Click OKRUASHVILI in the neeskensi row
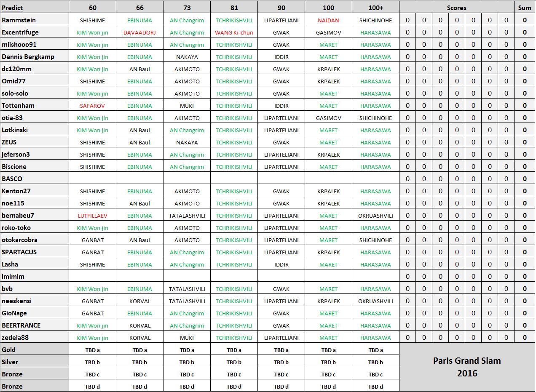Screen dimensions: 536x392 [375, 301]
